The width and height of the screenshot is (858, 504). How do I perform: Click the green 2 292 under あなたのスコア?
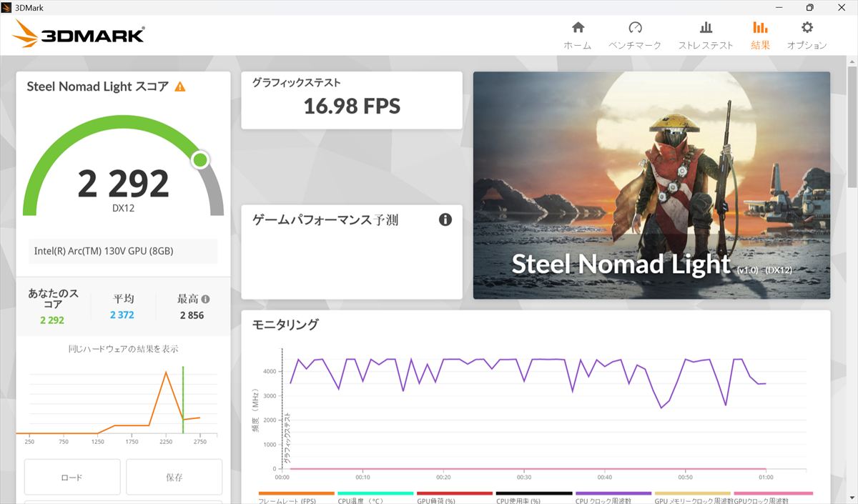[x=52, y=320]
